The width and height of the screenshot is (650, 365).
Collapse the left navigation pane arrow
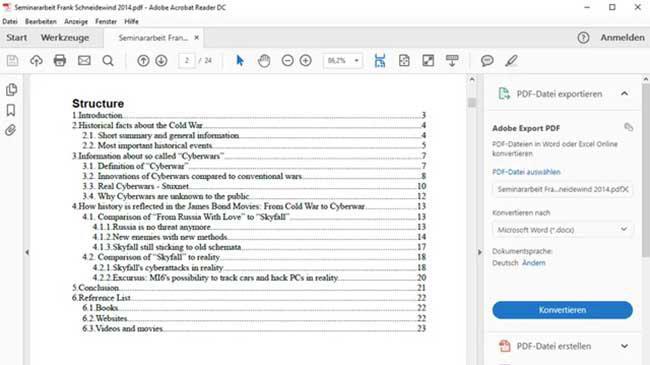pyautogui.click(x=27, y=252)
